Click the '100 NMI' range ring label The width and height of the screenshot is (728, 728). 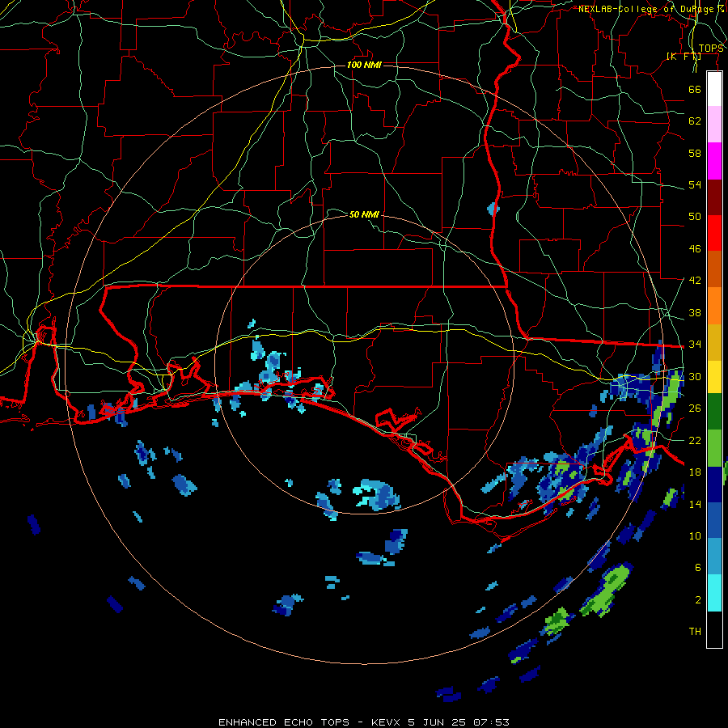(365, 65)
